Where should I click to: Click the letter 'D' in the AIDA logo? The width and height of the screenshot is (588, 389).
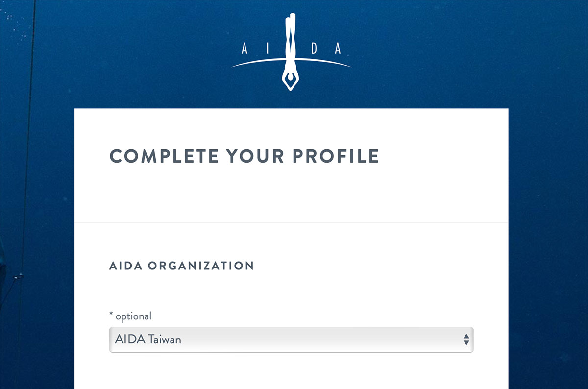point(315,49)
